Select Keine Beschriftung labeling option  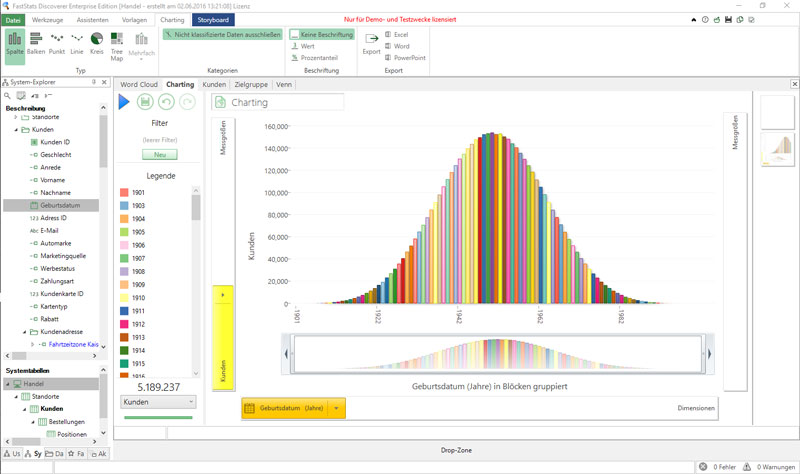(321, 35)
